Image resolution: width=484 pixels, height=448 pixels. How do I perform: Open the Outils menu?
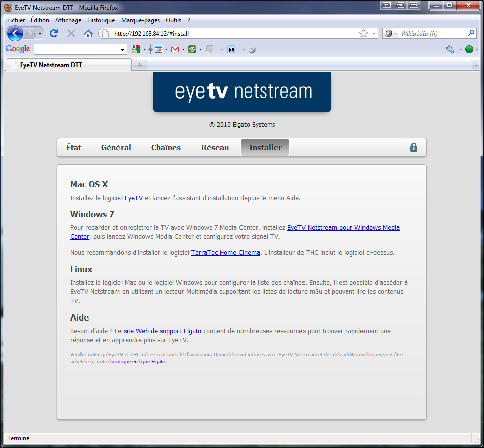173,20
